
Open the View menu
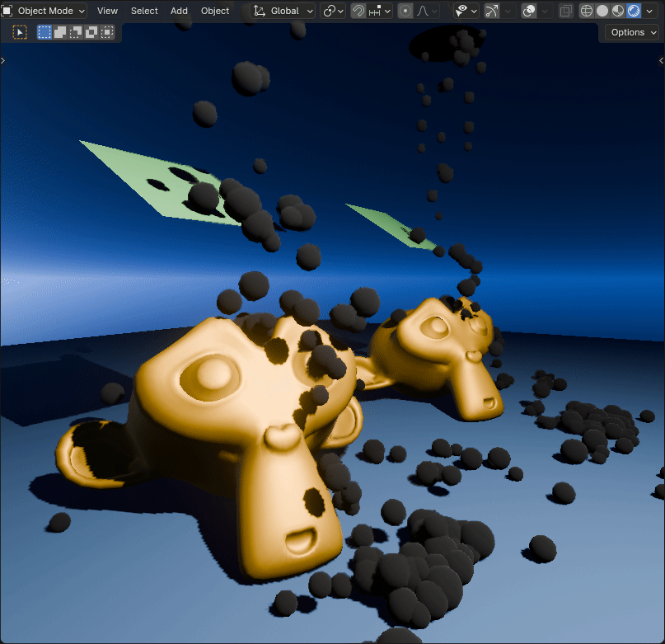coord(107,11)
